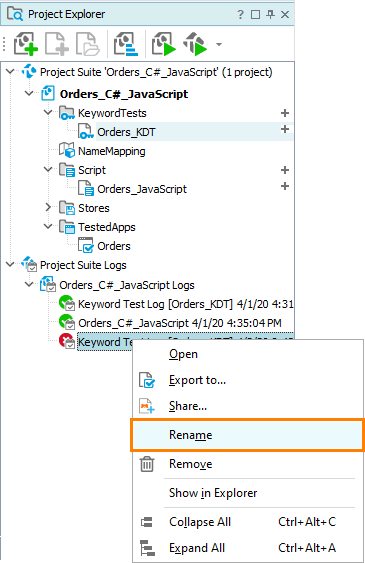Viewport: 365px width, 563px height.
Task: Click green passed icon of Keyword Test Log
Action: click(x=67, y=303)
